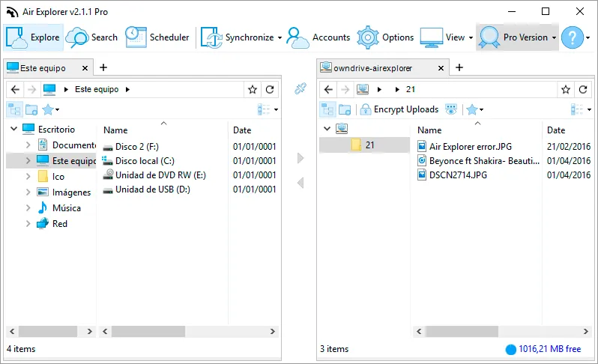Copy selection to left pane arrow
Image resolution: width=598 pixels, height=364 pixels.
click(x=300, y=183)
